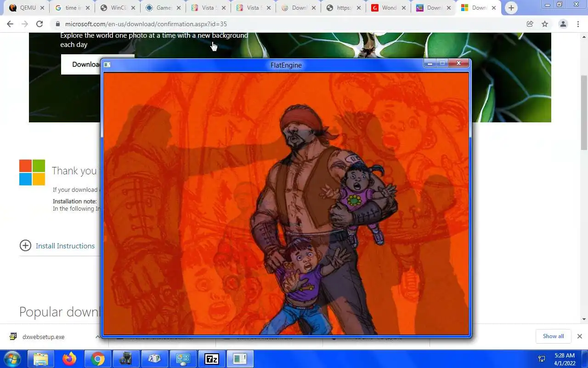Screen dimensions: 588x368
Task: Click the dxwebsetup.exe file icon
Action: pos(13,336)
